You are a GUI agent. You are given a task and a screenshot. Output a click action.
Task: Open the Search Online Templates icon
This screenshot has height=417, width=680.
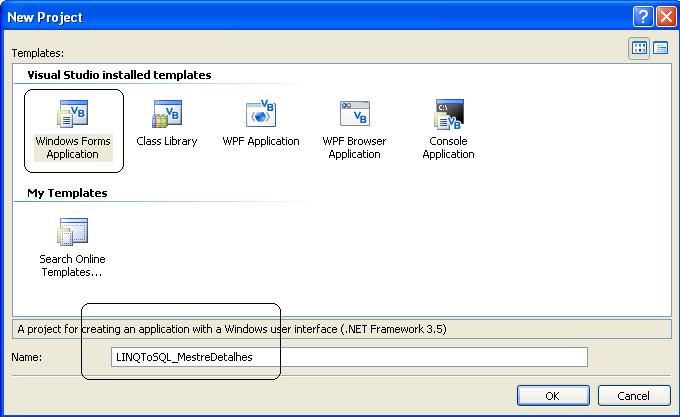73,231
